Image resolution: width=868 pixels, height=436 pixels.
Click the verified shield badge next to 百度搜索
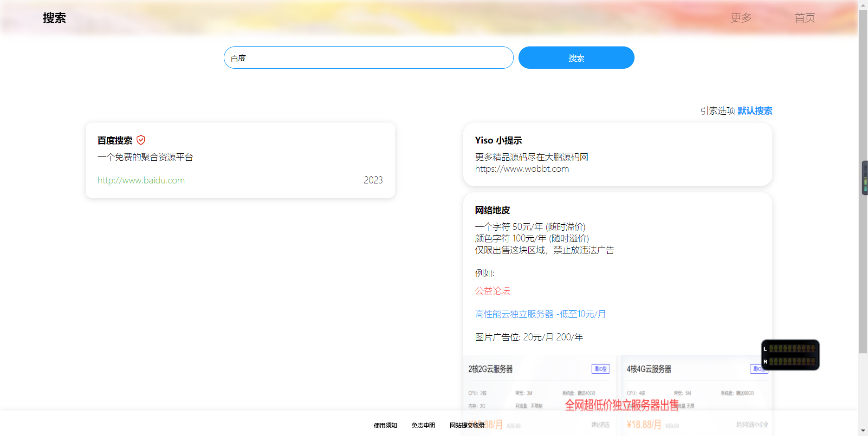[141, 140]
